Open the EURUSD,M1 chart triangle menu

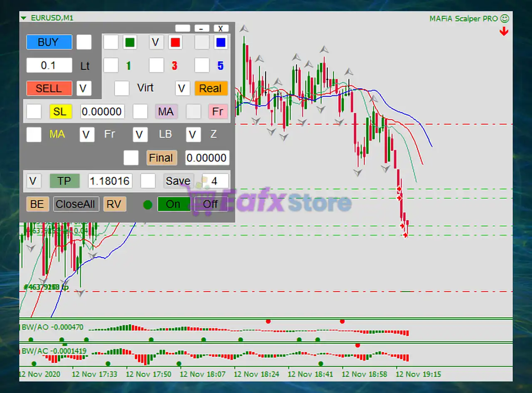pyautogui.click(x=23, y=18)
